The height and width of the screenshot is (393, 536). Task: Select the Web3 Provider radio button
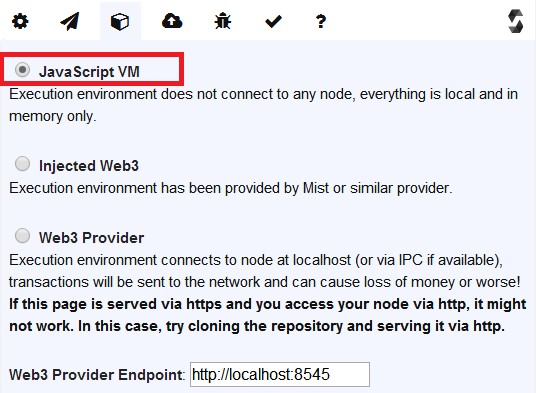(23, 236)
